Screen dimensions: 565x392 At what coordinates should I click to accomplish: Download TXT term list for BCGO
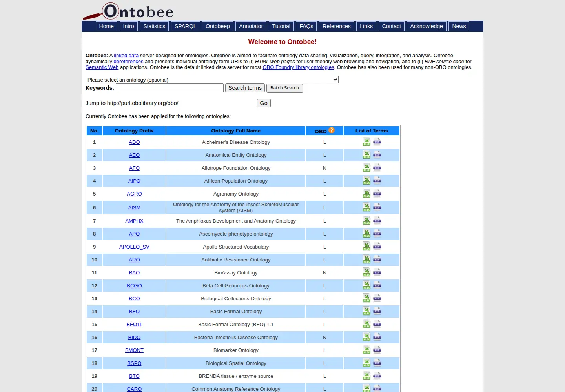coord(377,285)
